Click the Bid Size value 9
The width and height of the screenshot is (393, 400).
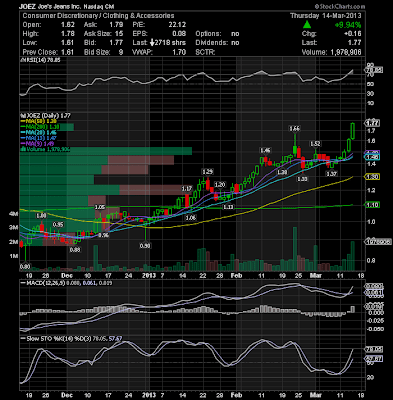coord(121,52)
